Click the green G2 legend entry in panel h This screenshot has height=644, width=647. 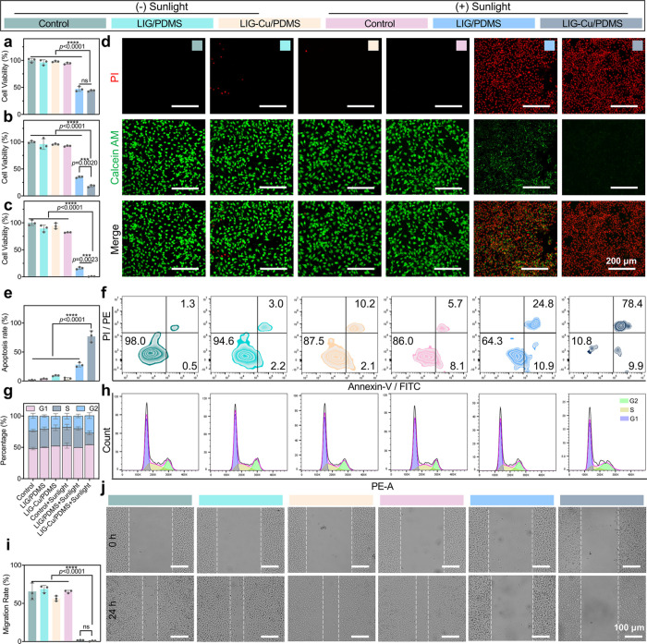pyautogui.click(x=629, y=401)
